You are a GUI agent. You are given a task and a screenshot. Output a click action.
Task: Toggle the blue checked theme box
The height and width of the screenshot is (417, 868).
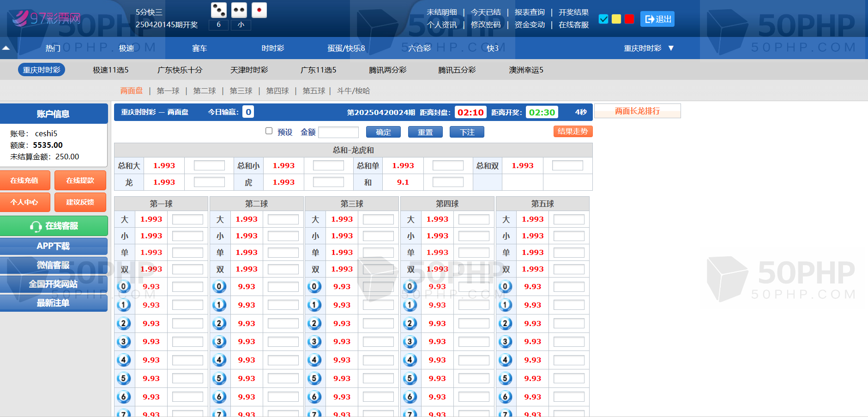tap(603, 19)
